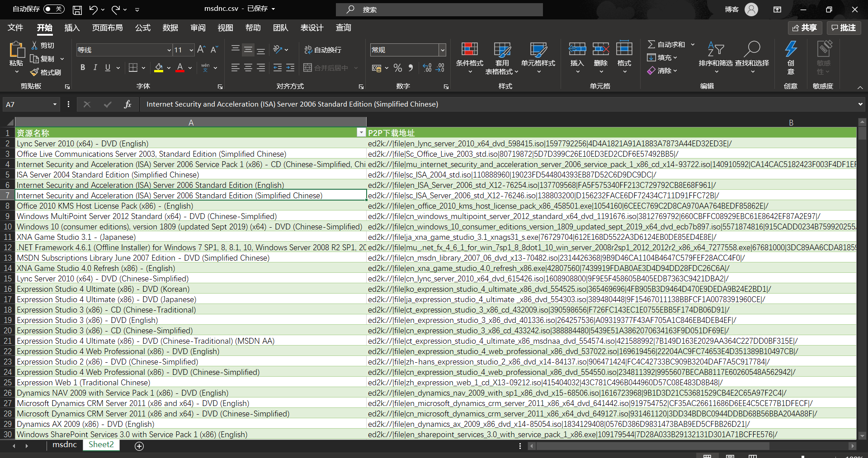
Task: Apply italic formatting
Action: click(x=95, y=68)
